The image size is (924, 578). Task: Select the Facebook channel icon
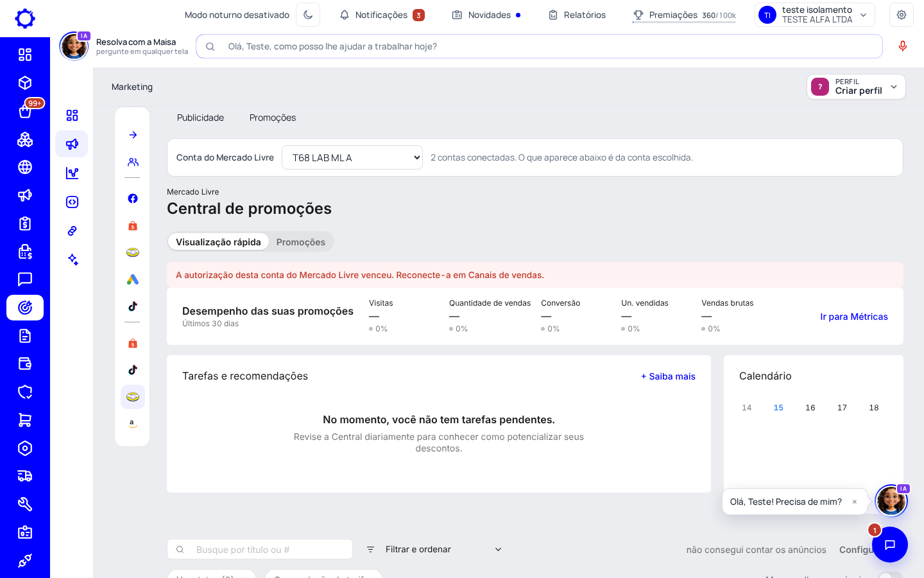click(x=133, y=198)
